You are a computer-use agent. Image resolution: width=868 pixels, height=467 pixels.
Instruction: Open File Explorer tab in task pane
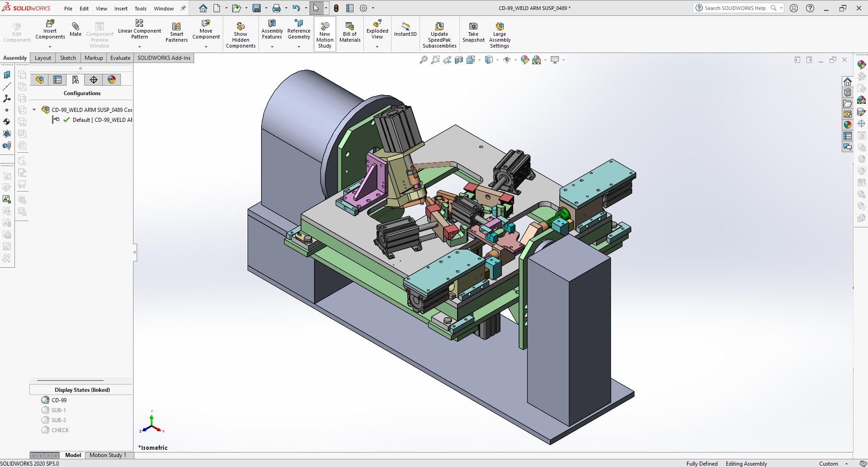848,103
